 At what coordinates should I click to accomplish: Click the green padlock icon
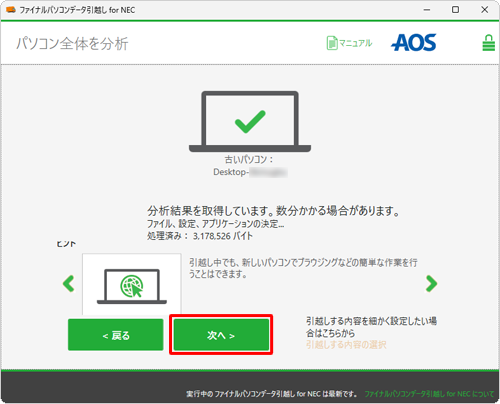pyautogui.click(x=488, y=43)
